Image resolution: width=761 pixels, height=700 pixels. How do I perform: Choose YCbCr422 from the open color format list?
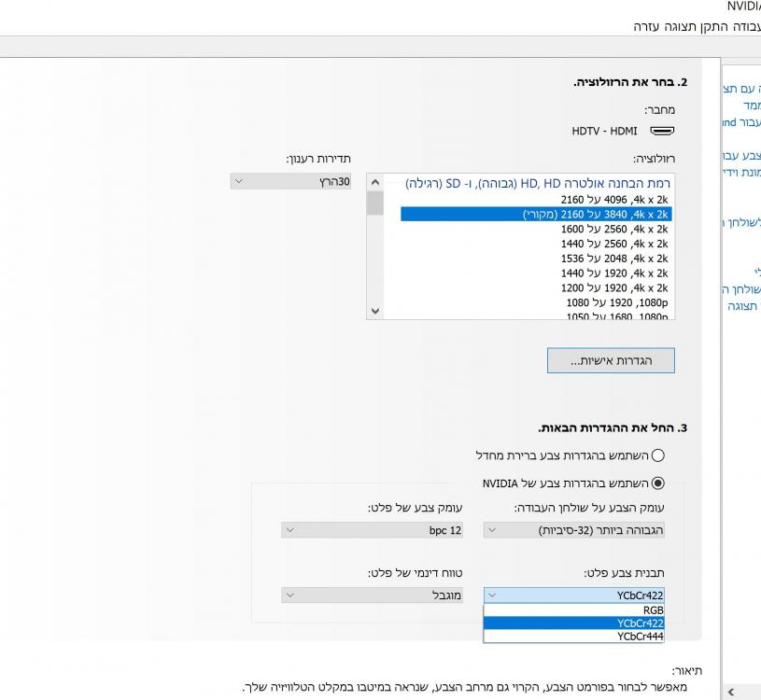(573, 623)
